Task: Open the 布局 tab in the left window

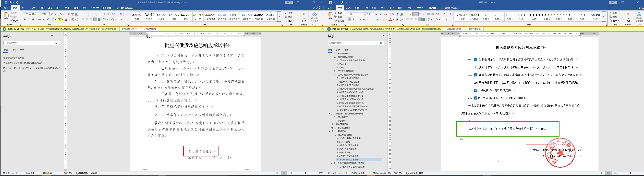Action: (41, 8)
